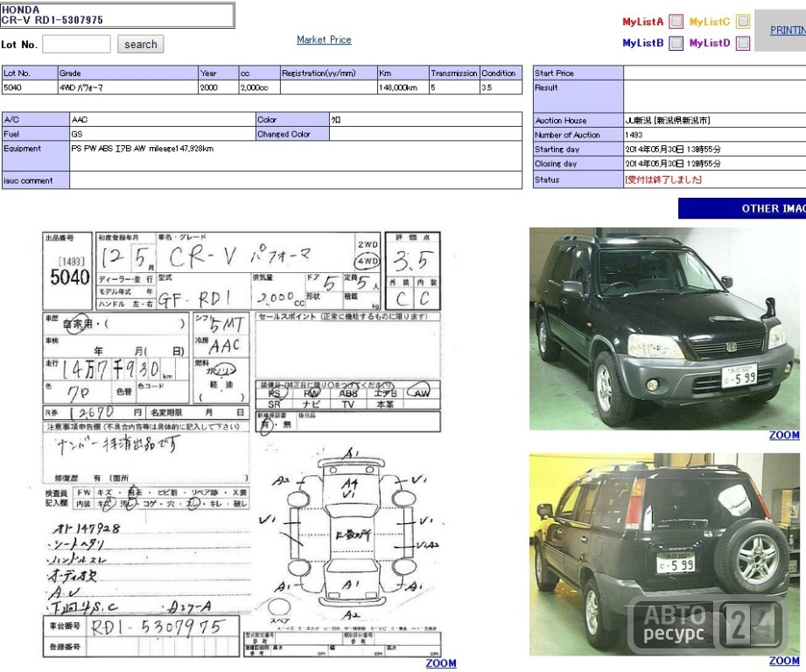This screenshot has height=672, width=806.
Task: Click the Grade header cell
Action: pyautogui.click(x=128, y=73)
